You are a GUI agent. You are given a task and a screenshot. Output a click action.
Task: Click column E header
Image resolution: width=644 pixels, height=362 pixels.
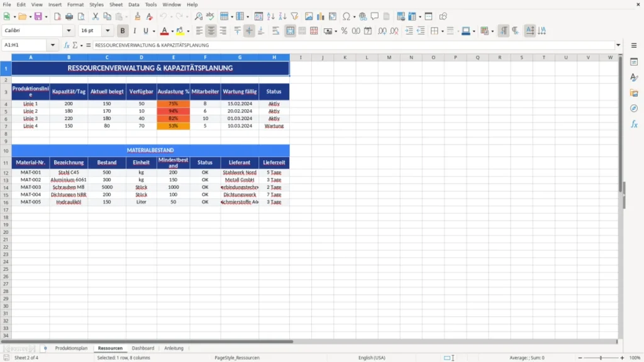[x=173, y=57]
